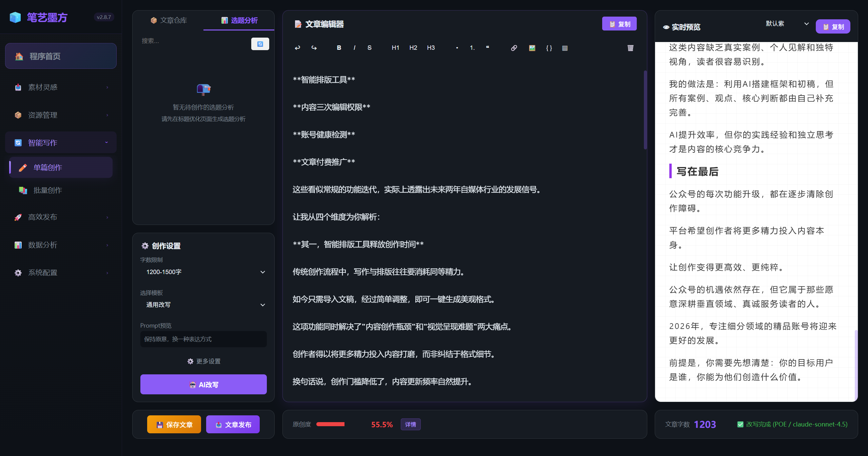Open the 默认紫 theme dropdown
The width and height of the screenshot is (868, 456).
786,23
